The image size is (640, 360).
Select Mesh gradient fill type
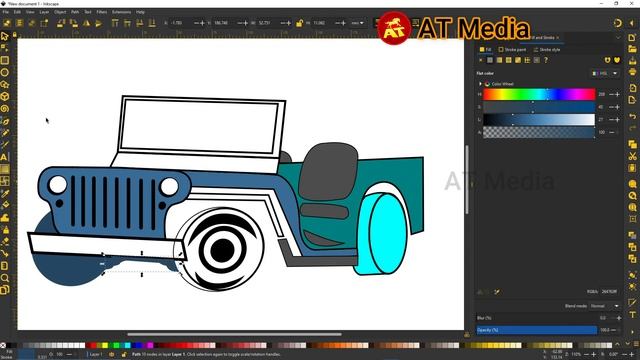click(x=518, y=60)
